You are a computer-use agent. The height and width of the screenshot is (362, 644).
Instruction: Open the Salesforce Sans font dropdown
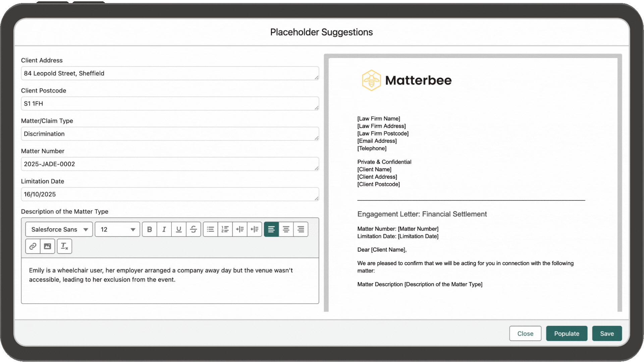pos(59,229)
